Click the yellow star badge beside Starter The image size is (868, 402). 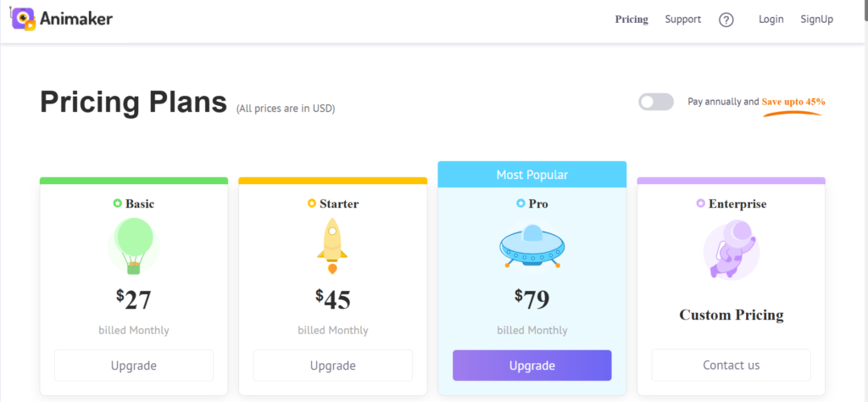(x=312, y=204)
